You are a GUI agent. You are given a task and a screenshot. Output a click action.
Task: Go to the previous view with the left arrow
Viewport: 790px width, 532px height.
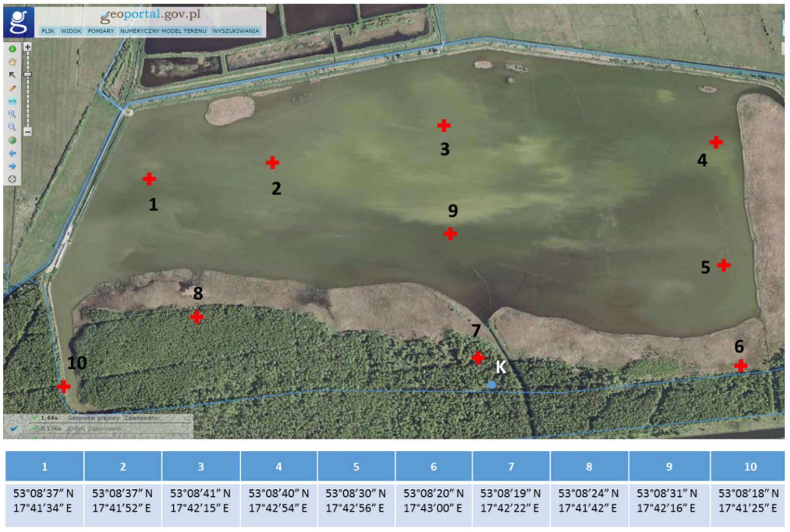(x=12, y=153)
